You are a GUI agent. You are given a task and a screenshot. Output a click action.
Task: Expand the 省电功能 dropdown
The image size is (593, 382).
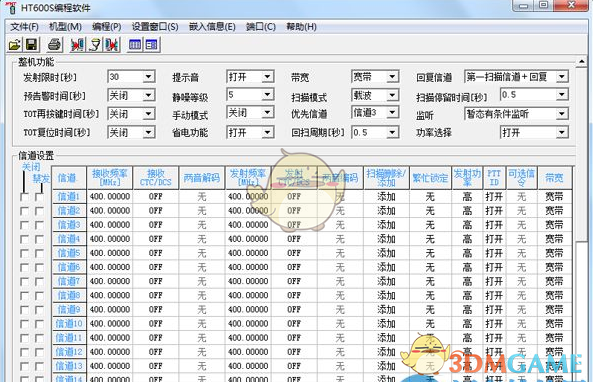(x=268, y=132)
